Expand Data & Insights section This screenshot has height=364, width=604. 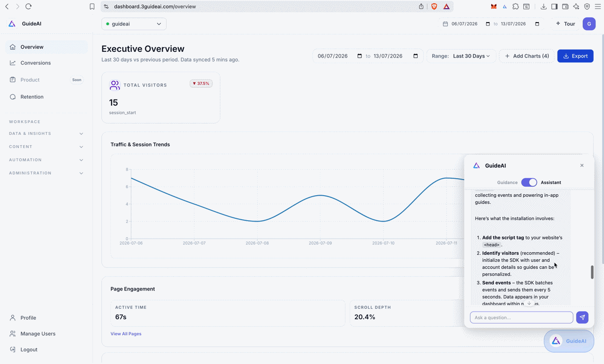pyautogui.click(x=46, y=133)
